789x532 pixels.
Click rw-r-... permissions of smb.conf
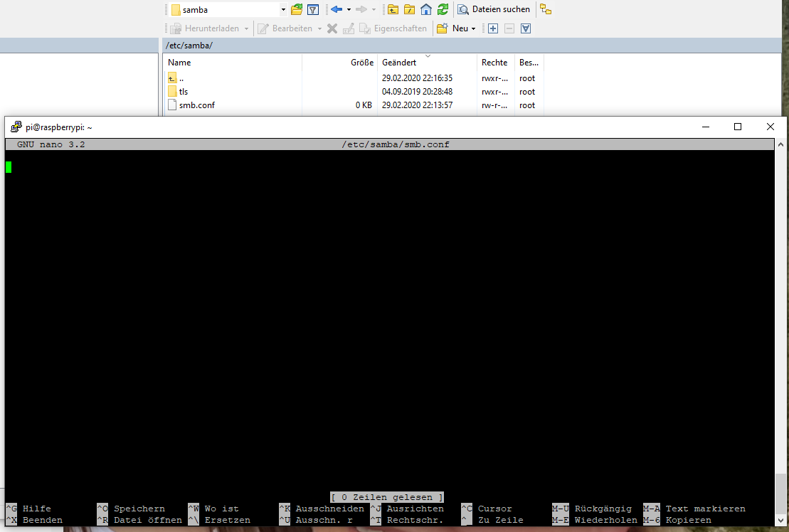pyautogui.click(x=494, y=105)
